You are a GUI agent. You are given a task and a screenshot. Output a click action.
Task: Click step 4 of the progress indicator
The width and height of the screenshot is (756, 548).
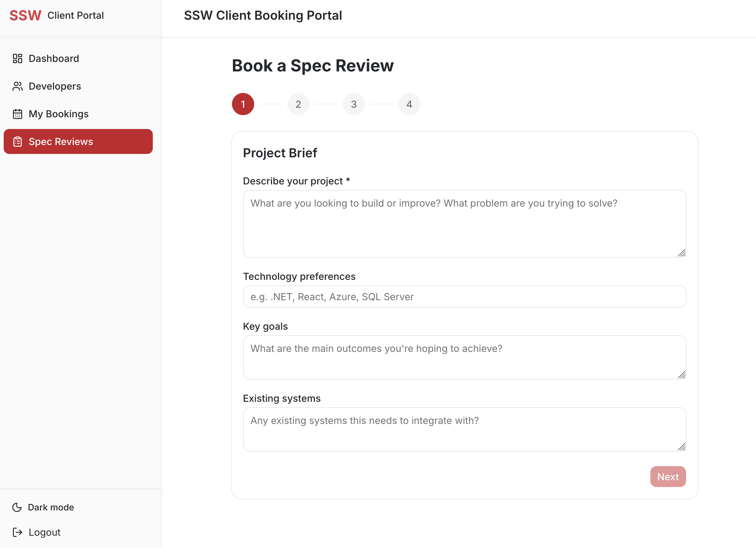tap(409, 104)
